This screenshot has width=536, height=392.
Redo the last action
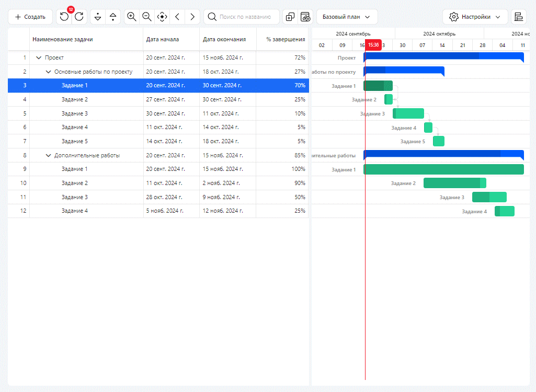pyautogui.click(x=79, y=17)
